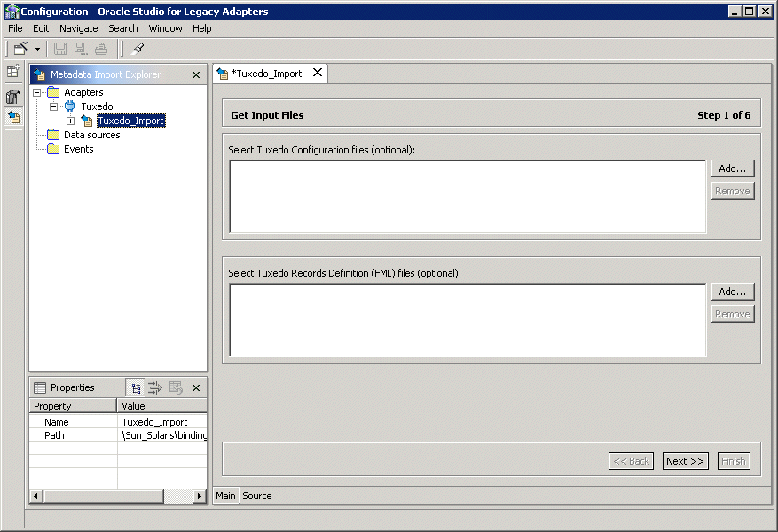The height and width of the screenshot is (532, 778).
Task: Click the application icon in title bar
Action: [x=11, y=11]
